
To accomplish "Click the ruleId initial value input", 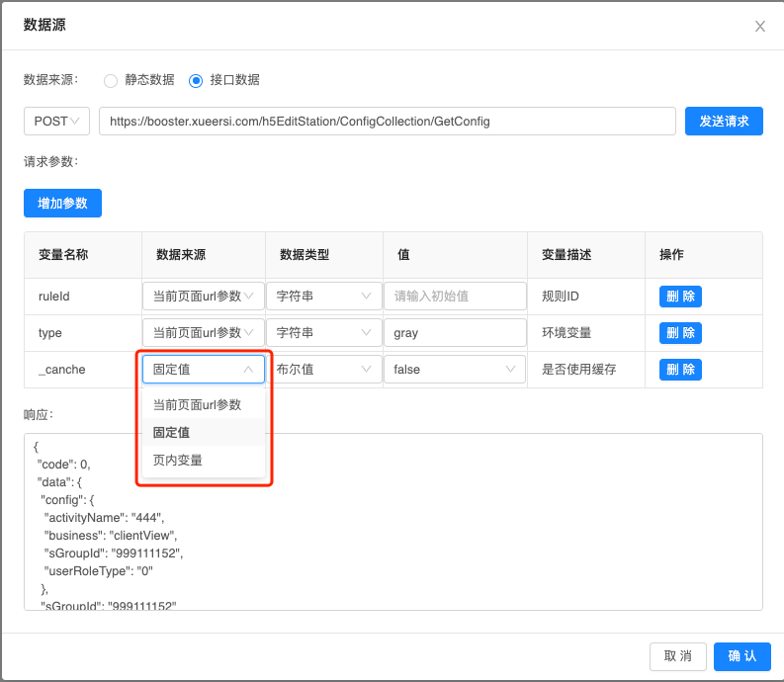I will click(x=455, y=296).
